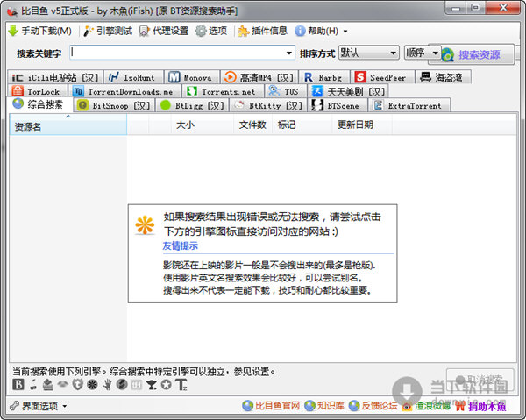Image resolution: width=526 pixels, height=420 pixels.
Task: Run 引擎测试 engine test
Action: pyautogui.click(x=108, y=32)
